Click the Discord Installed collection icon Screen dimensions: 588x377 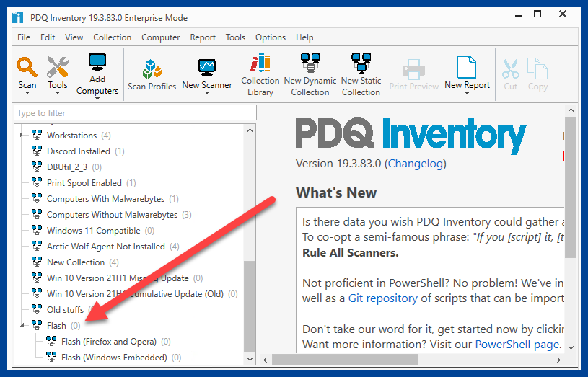coord(37,151)
